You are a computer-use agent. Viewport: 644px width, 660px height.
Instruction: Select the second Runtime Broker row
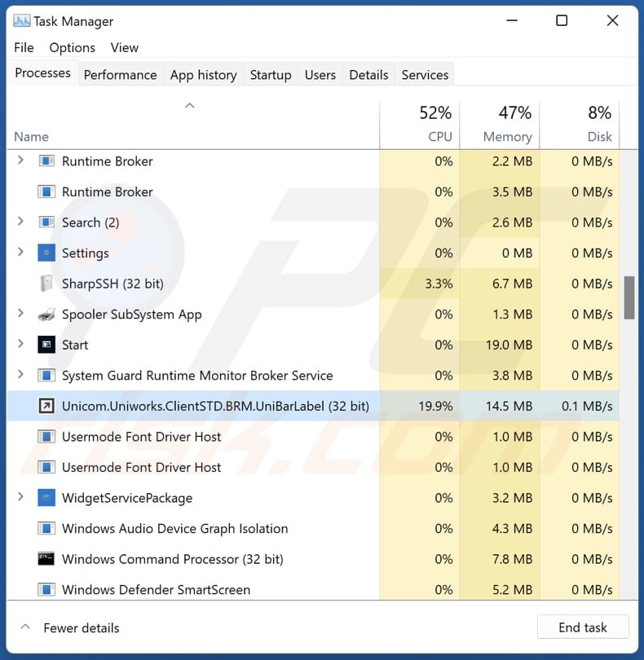click(313, 191)
